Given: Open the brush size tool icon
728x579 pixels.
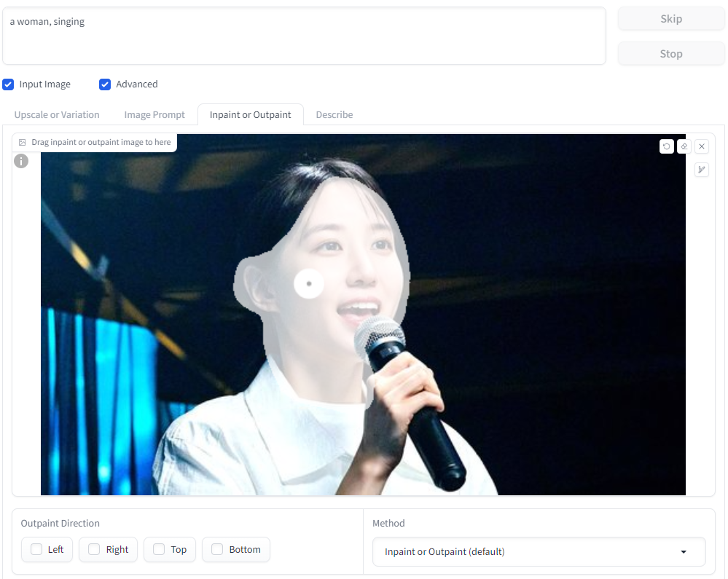Looking at the screenshot, I should pos(702,170).
